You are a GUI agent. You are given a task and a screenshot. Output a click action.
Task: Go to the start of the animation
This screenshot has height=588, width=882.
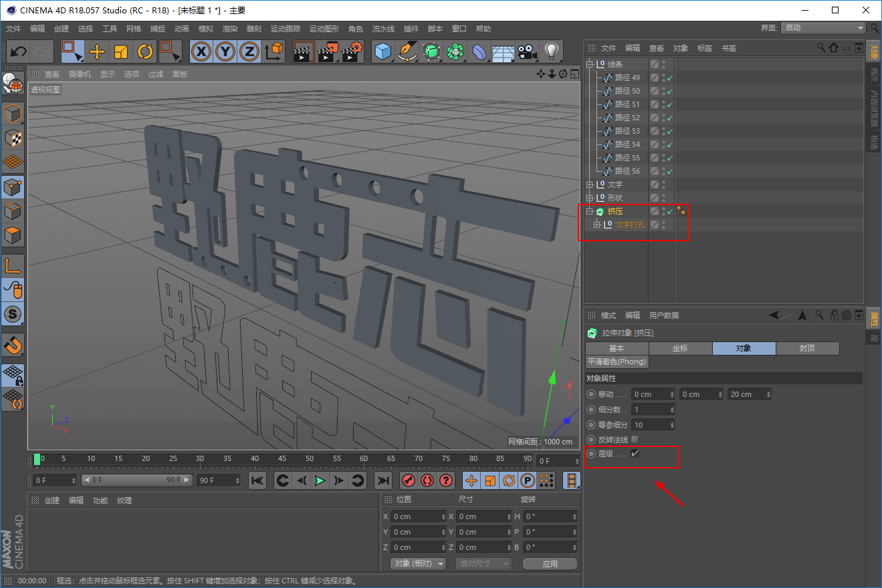pos(257,480)
